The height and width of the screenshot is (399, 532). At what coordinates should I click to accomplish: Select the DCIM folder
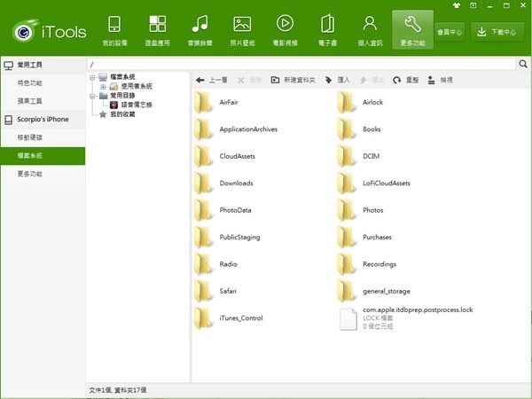(x=371, y=156)
